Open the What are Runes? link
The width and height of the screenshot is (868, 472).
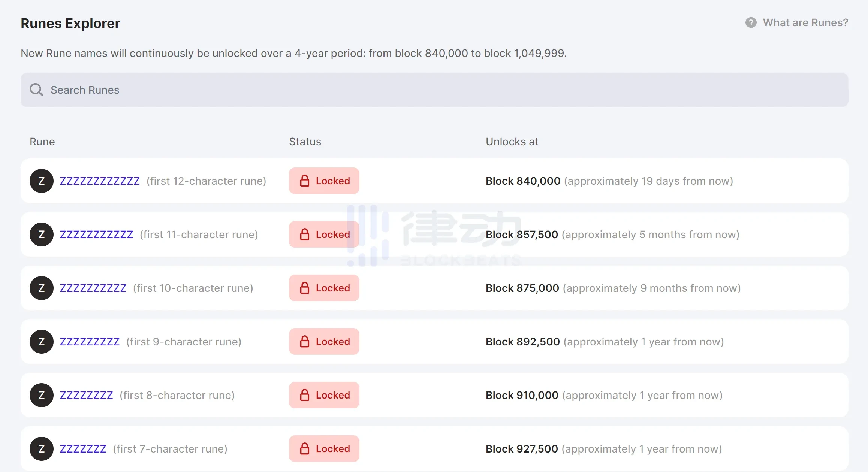tap(805, 23)
